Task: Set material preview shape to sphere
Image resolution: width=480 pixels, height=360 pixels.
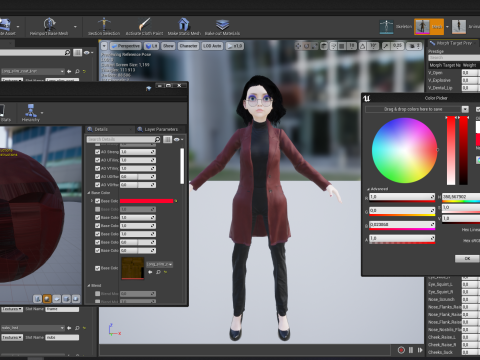Action: [x=47, y=299]
